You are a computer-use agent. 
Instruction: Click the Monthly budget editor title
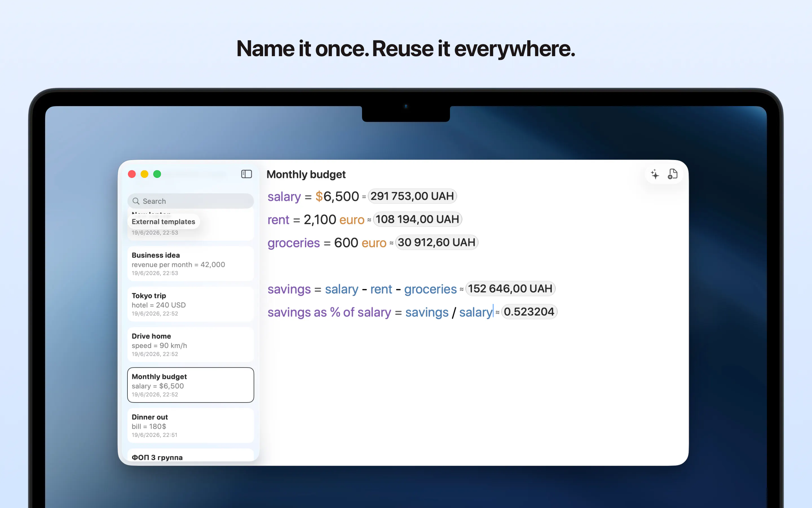click(306, 174)
